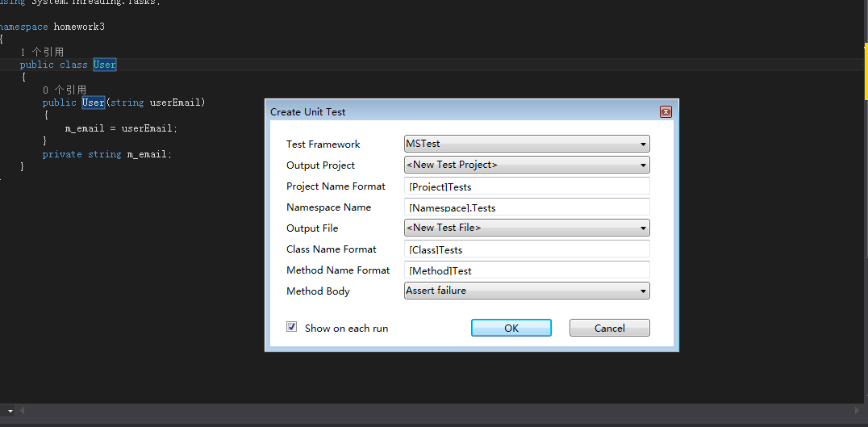Click the left arrow of the horizontal scrollbar
Viewport: 868px width, 427px height.
[x=23, y=411]
